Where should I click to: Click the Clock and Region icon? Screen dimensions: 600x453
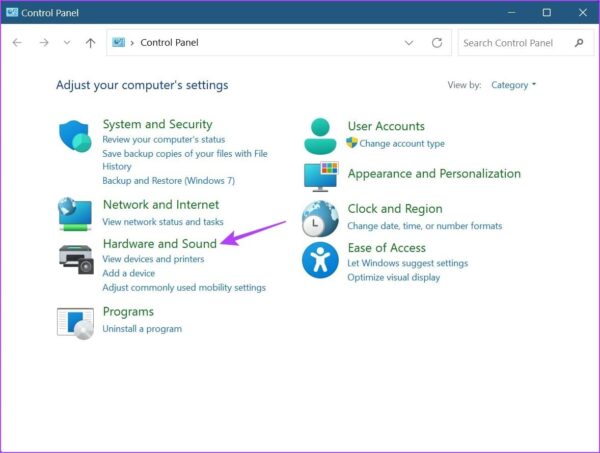pos(320,217)
